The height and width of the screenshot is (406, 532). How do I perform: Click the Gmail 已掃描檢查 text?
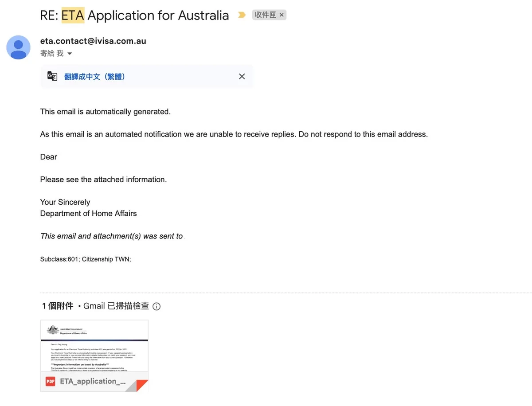[116, 306]
